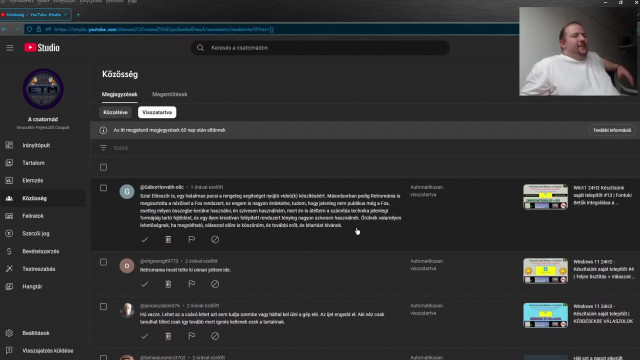Approve the 'Há vazze' comment
640x360 pixels.
(x=144, y=336)
